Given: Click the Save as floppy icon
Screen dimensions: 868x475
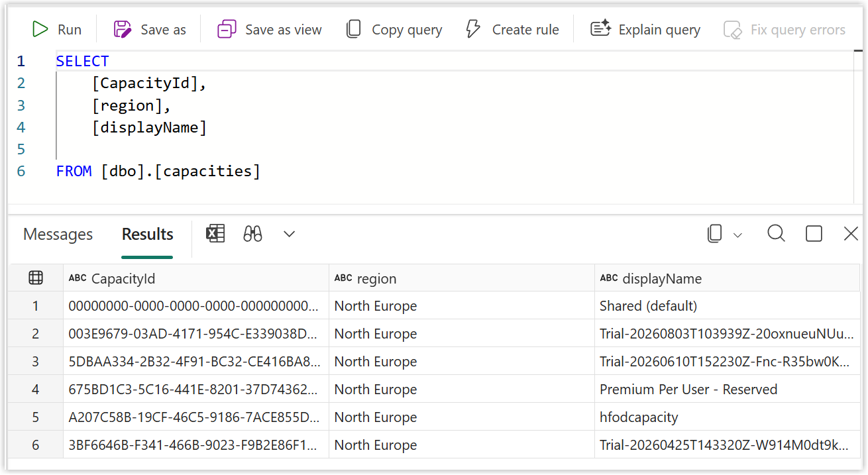Looking at the screenshot, I should pos(123,29).
